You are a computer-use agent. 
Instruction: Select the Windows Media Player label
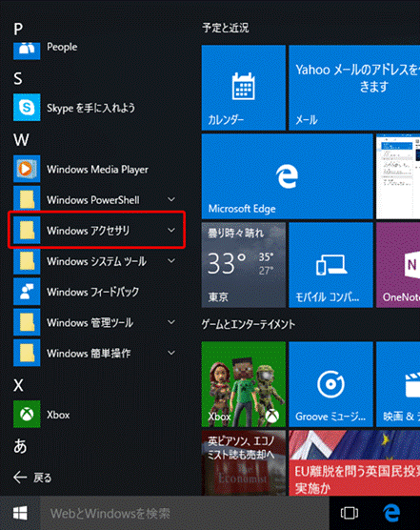(97, 170)
